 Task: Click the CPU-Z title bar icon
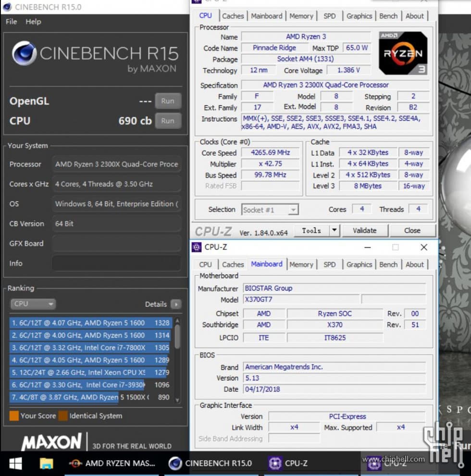(x=197, y=247)
